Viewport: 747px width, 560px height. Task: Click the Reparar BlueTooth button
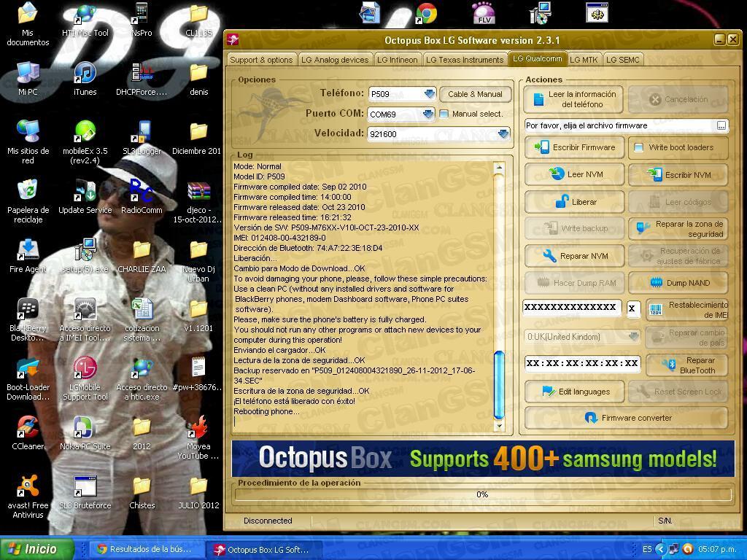point(686,365)
